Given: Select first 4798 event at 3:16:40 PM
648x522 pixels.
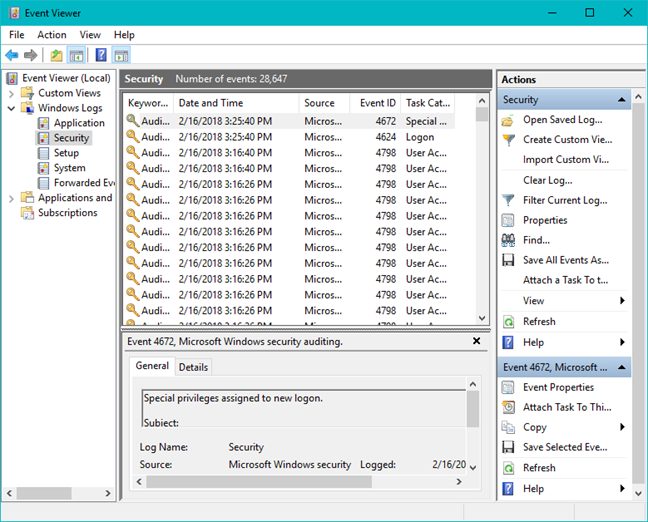Looking at the screenshot, I should coord(289,153).
